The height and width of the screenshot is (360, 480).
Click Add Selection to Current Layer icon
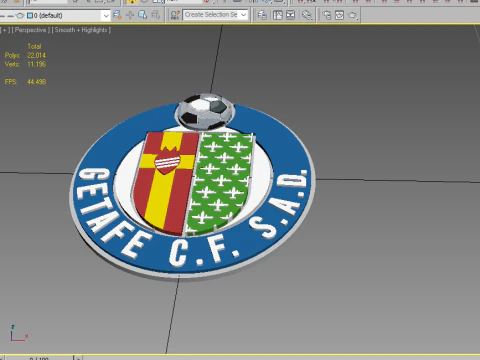[x=130, y=15]
